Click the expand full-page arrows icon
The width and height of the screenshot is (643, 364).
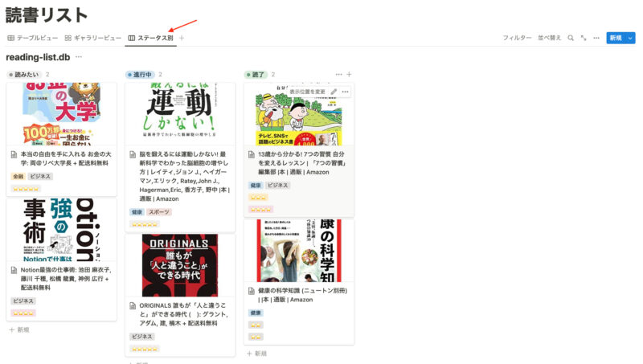584,38
